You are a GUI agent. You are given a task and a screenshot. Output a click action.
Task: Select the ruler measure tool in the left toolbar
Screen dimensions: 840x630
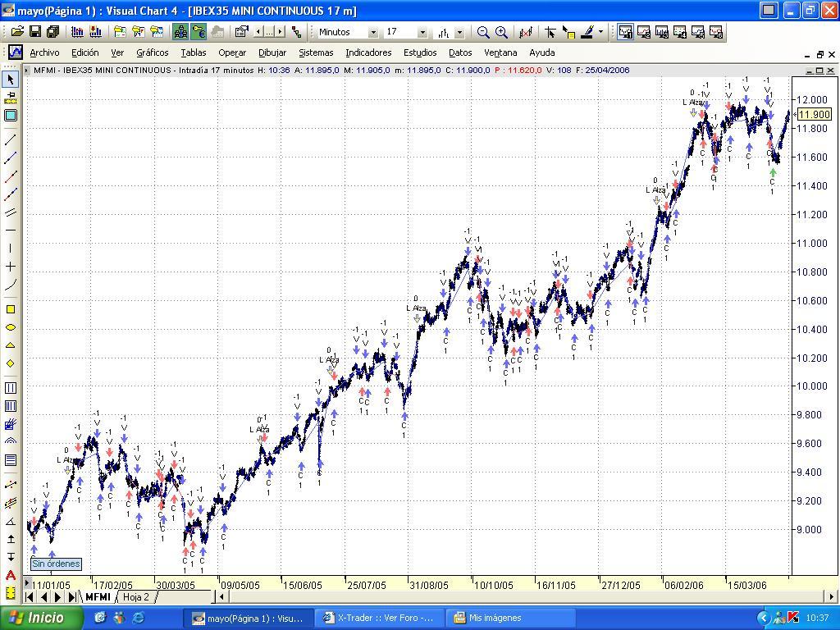coord(11,98)
